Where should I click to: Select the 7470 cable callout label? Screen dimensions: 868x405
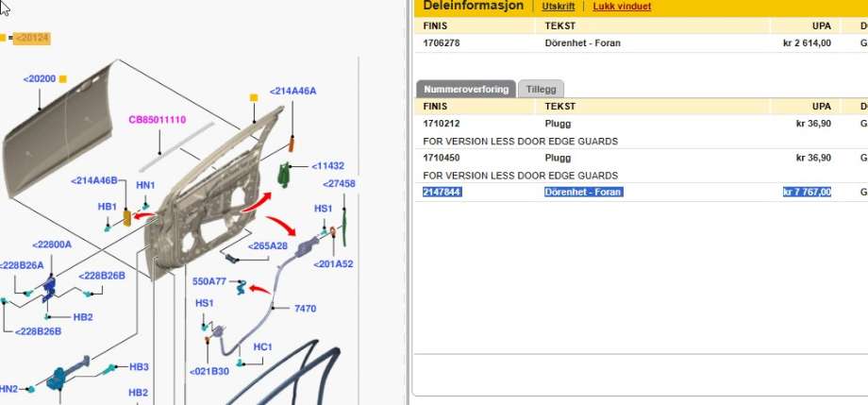(305, 309)
